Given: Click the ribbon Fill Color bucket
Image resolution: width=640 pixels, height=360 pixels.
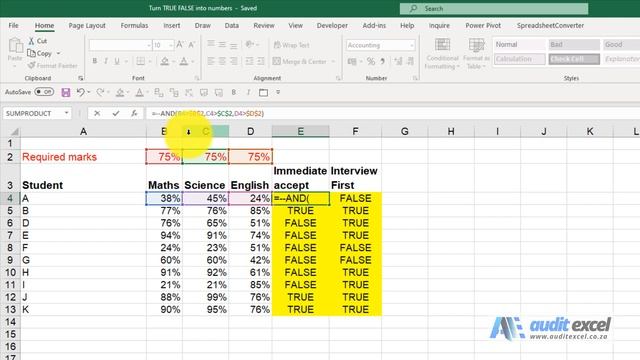Looking at the screenshot, I should click(x=164, y=61).
